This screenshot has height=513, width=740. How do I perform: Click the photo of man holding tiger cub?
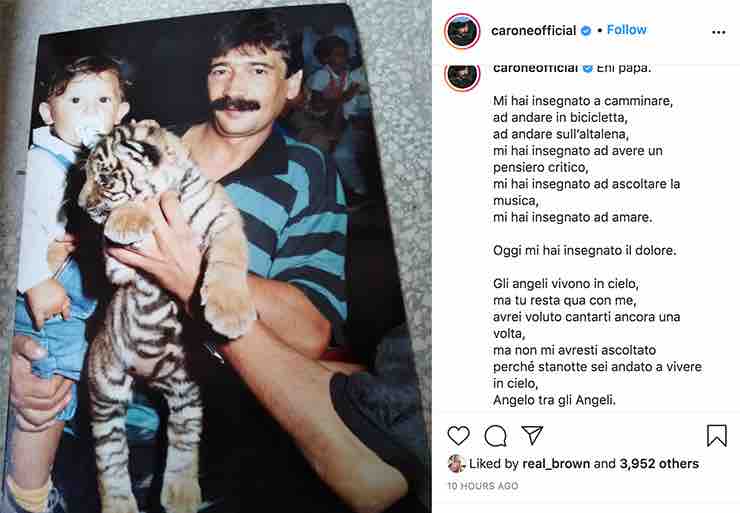pyautogui.click(x=215, y=264)
